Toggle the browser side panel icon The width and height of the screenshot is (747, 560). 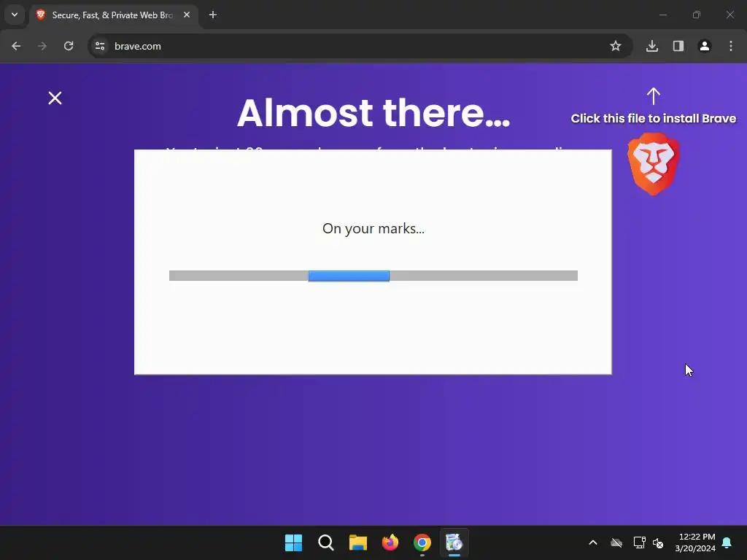coord(678,46)
